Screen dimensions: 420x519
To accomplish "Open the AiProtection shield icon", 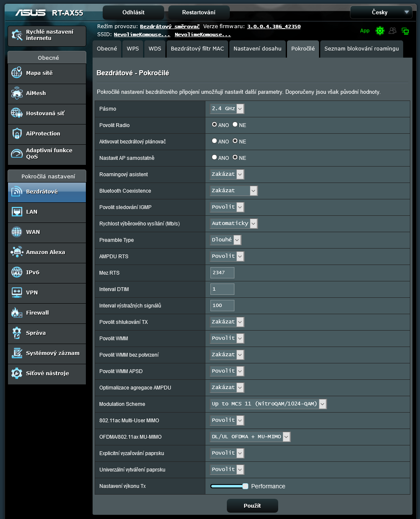I will [17, 133].
